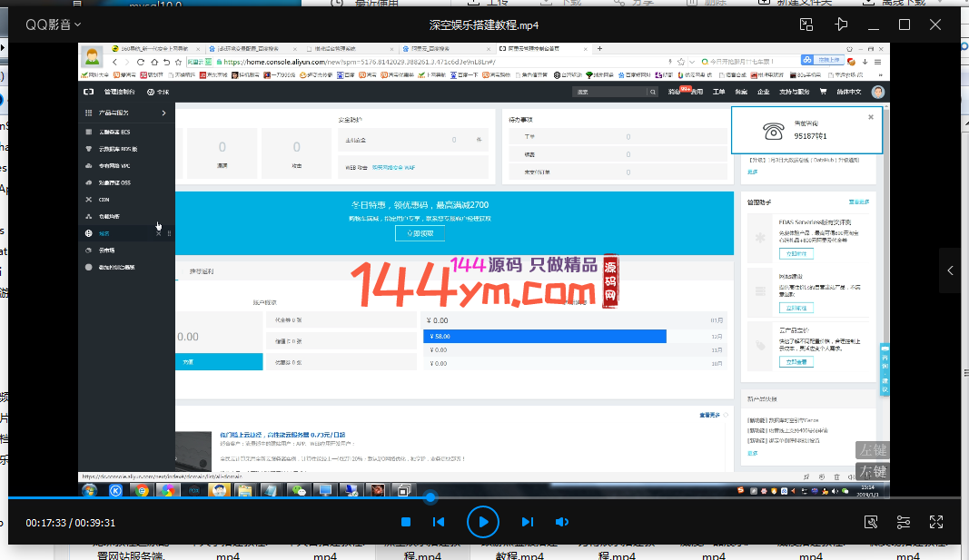
Task: Minimize the QQ影音 player window
Action: pos(874,25)
